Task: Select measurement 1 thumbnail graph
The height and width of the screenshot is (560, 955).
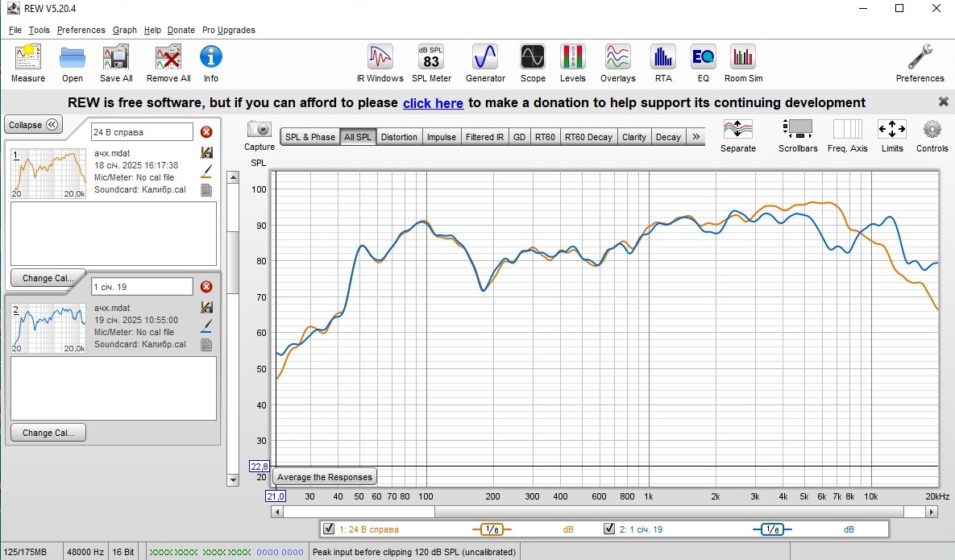Action: (48, 173)
